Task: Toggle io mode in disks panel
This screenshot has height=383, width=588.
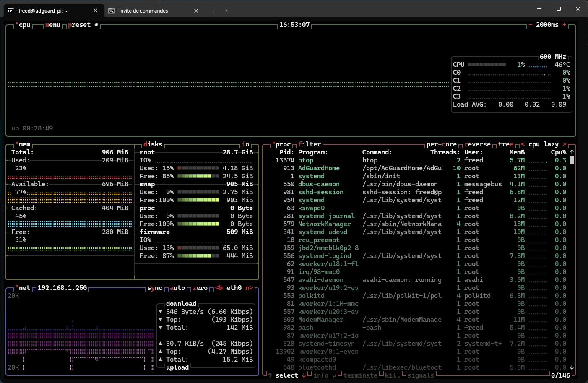Action: pos(245,144)
